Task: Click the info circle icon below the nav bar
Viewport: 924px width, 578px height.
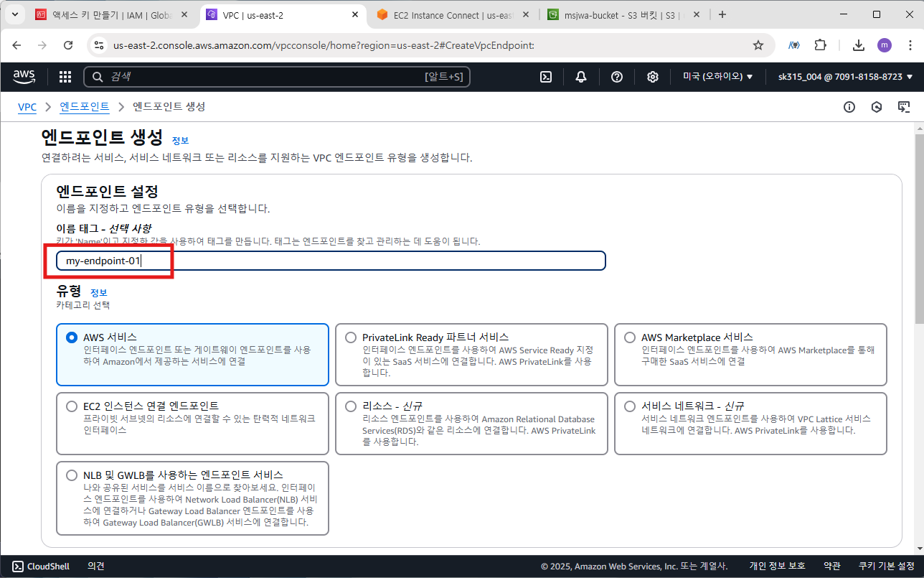Action: click(849, 107)
